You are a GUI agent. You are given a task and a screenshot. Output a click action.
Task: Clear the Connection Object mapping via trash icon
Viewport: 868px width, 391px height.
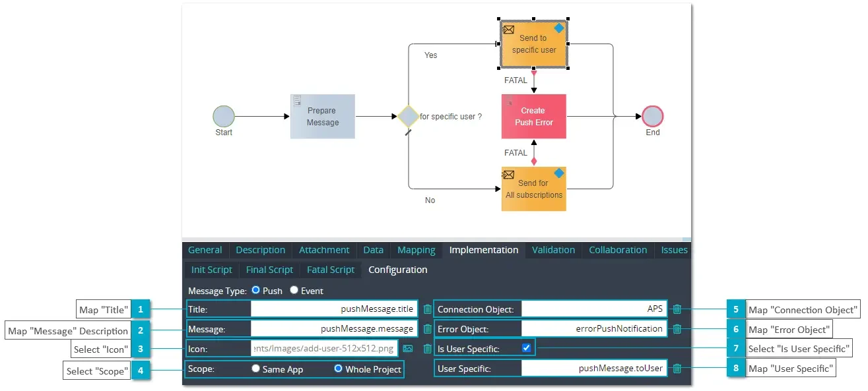coord(677,309)
